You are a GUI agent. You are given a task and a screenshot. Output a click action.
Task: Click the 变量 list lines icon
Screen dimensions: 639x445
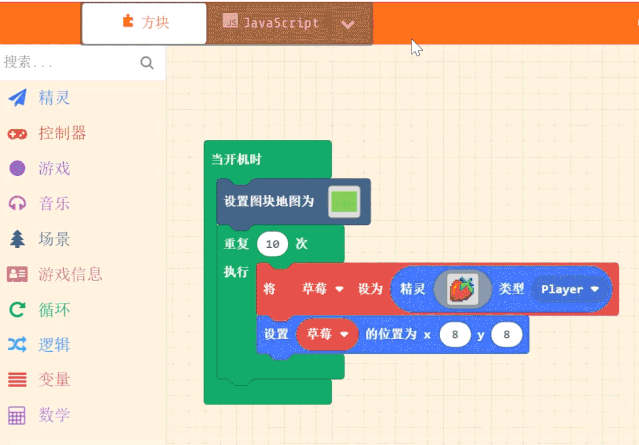point(17,380)
